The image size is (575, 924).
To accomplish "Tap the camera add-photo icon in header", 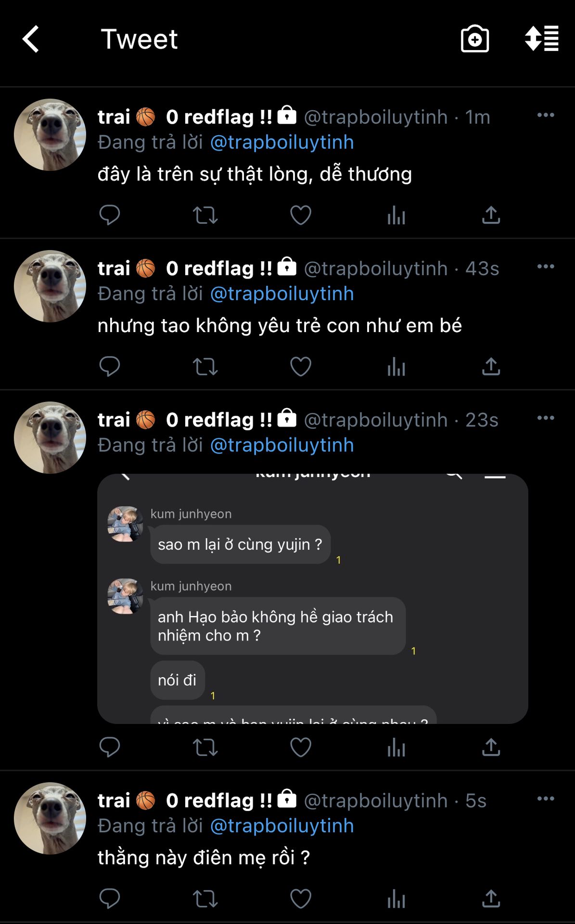I will [x=474, y=39].
